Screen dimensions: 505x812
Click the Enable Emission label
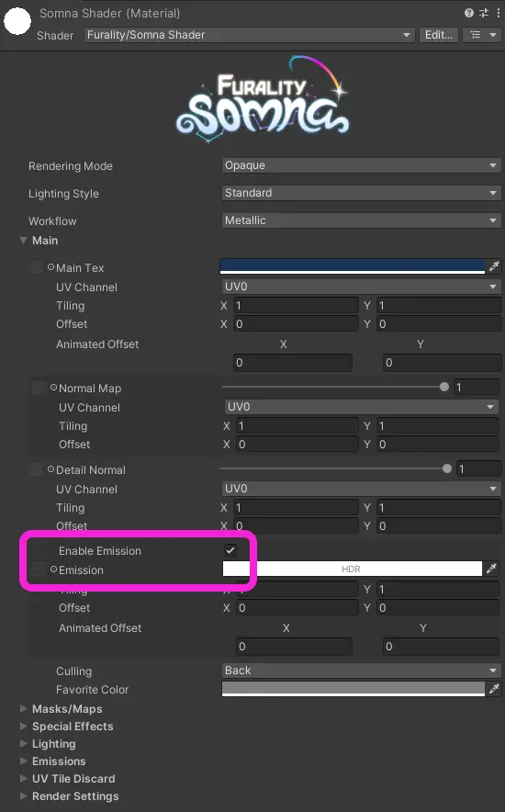point(100,550)
